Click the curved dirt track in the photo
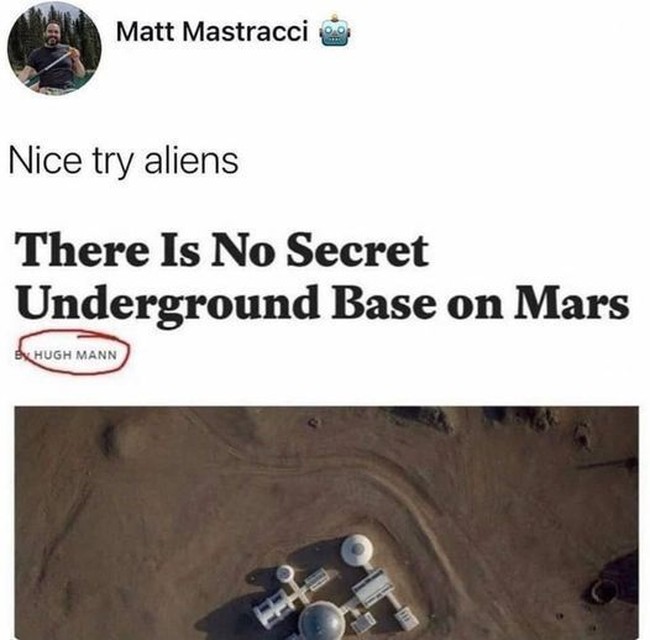 406,497
